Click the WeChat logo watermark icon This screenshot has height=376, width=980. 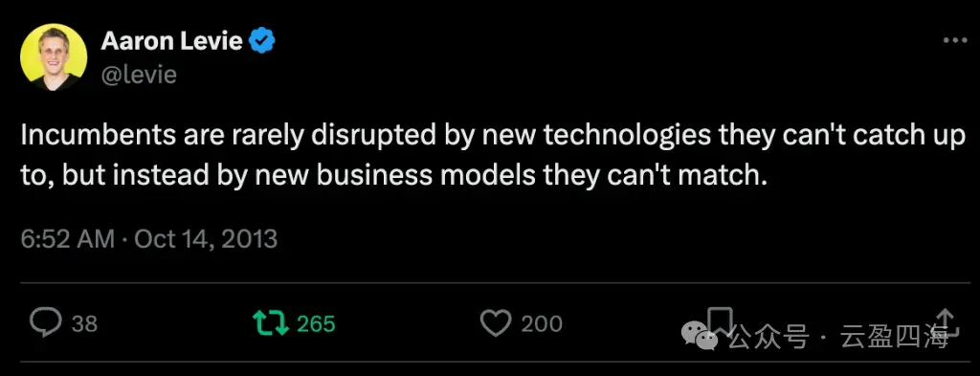(x=700, y=336)
